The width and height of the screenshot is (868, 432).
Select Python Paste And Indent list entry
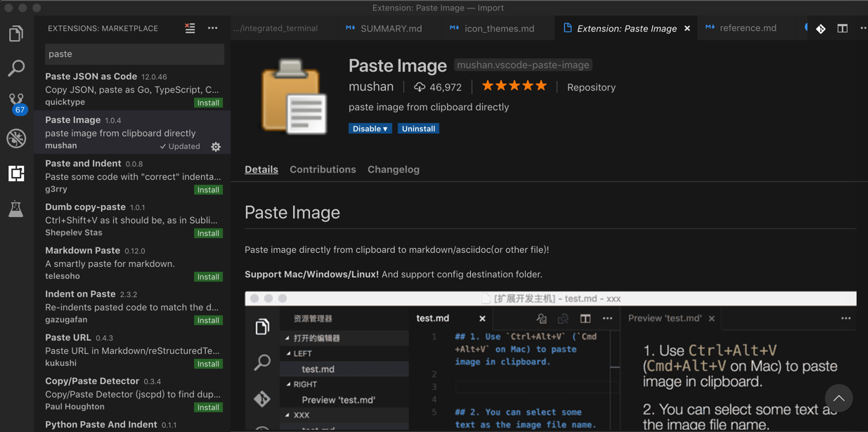(x=132, y=424)
